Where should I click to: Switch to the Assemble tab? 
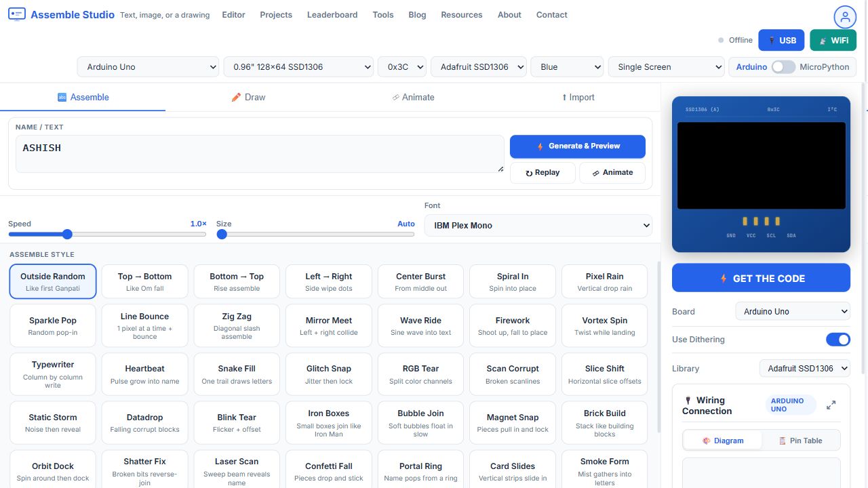pyautogui.click(x=83, y=97)
